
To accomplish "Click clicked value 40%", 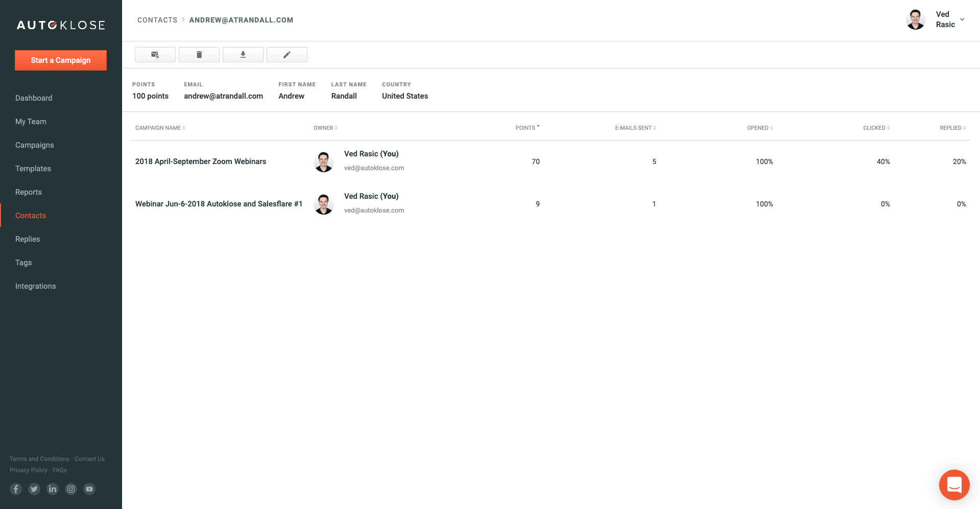I will click(883, 161).
